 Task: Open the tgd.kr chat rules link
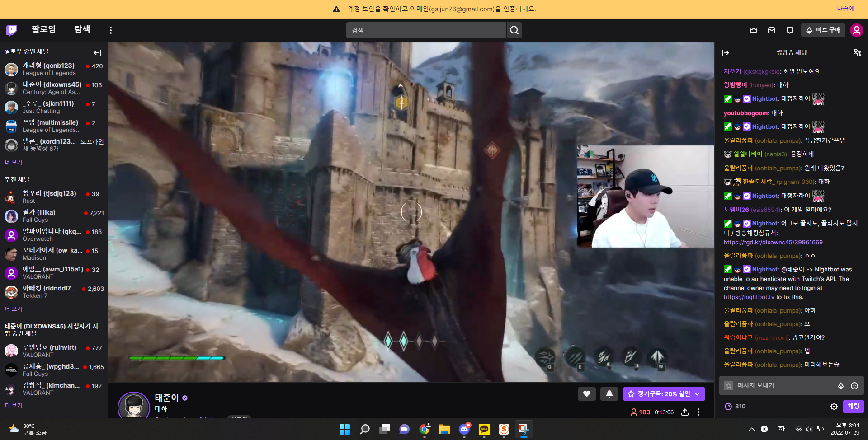click(773, 243)
